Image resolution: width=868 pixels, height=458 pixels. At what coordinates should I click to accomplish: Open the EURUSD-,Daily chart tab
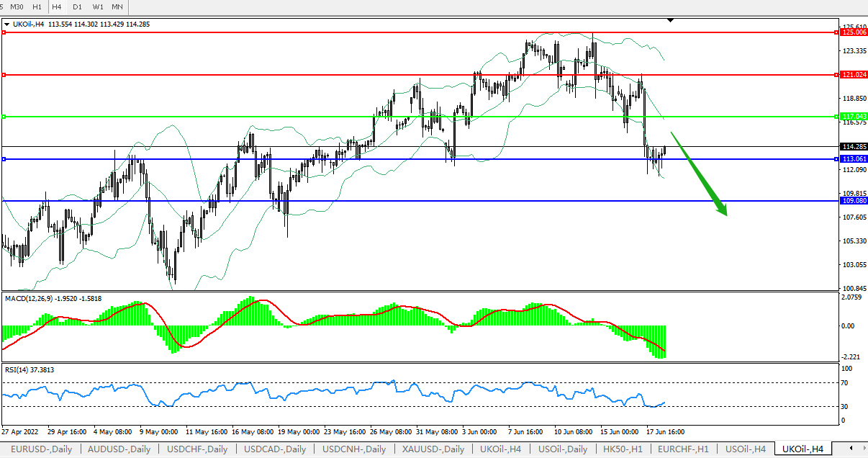coord(40,449)
